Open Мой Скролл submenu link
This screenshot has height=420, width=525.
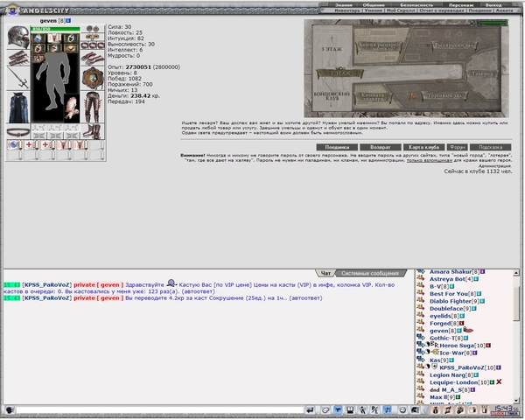pyautogui.click(x=401, y=10)
